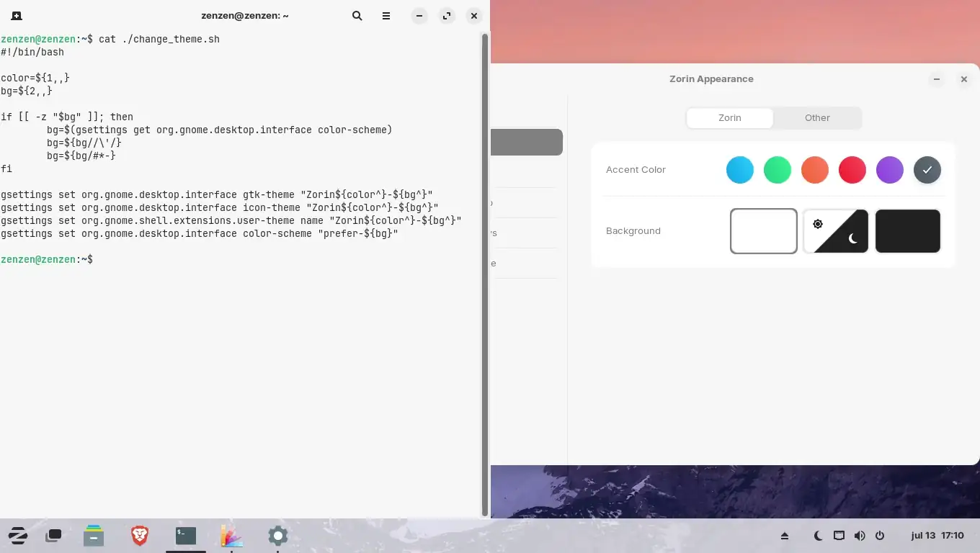Minimize the terminal window
Screen dimensions: 980x553
click(419, 15)
